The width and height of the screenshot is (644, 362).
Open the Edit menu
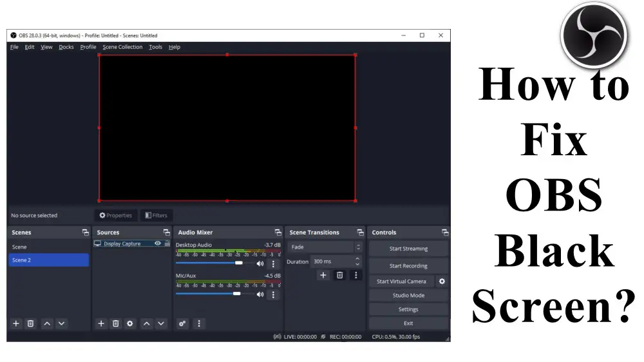(30, 47)
